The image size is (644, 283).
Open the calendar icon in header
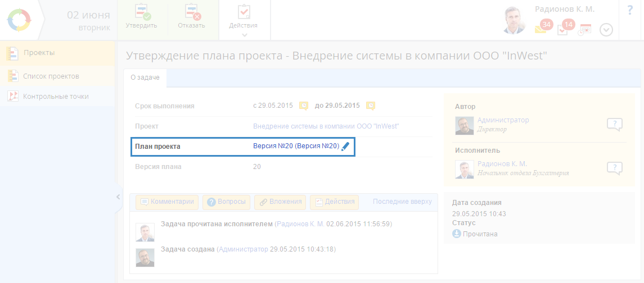point(585,29)
